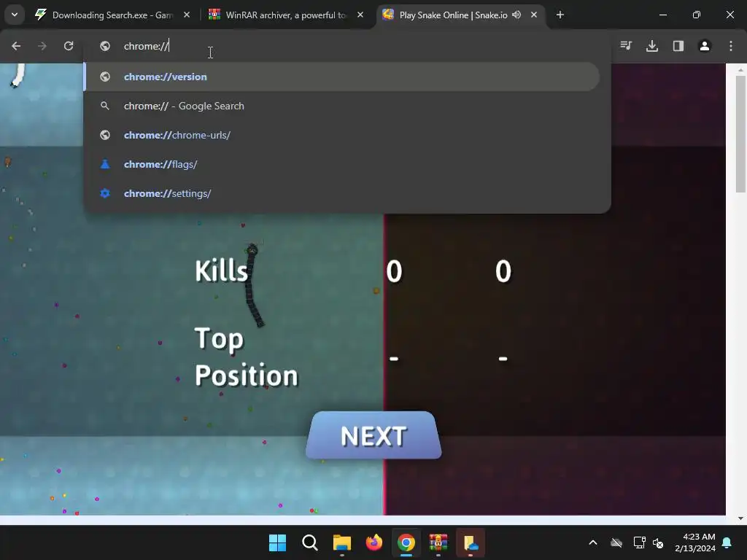This screenshot has width=747, height=560.
Task: Click the last pinned taskbar app icon
Action: [x=471, y=542]
